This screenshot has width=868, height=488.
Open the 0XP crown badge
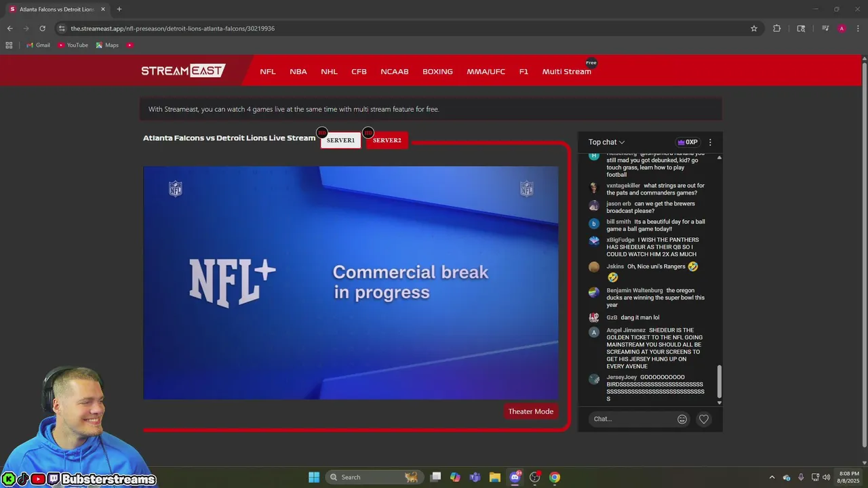(687, 142)
